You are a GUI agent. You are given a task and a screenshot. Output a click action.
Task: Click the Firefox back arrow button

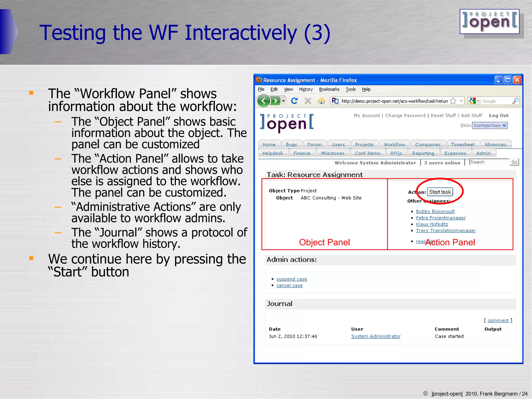pyautogui.click(x=264, y=101)
